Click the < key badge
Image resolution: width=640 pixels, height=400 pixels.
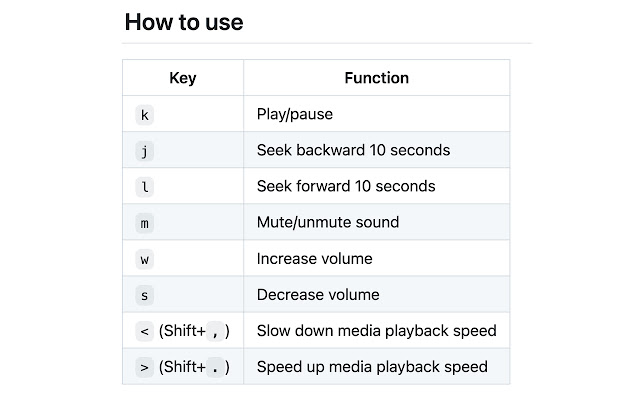click(x=145, y=331)
